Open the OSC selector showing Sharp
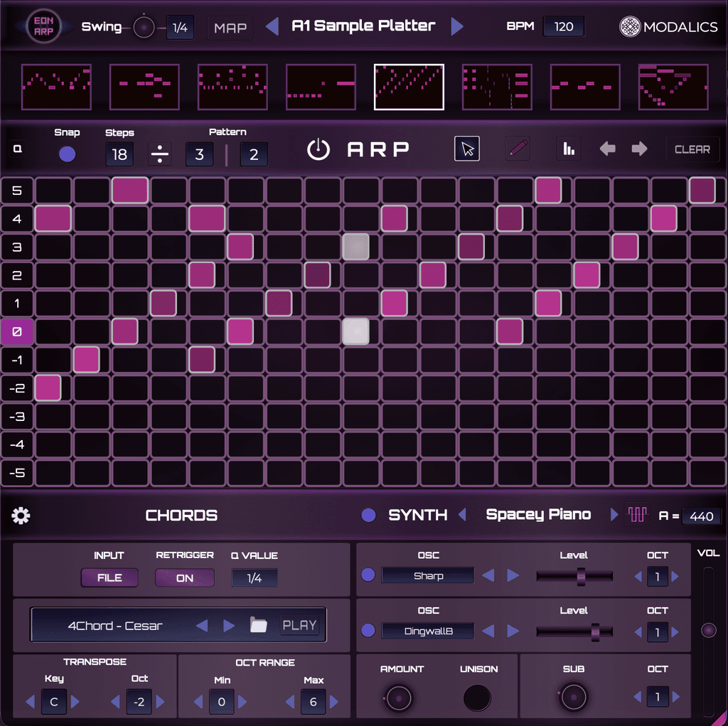Viewport: 728px width, 726px height. pyautogui.click(x=427, y=575)
